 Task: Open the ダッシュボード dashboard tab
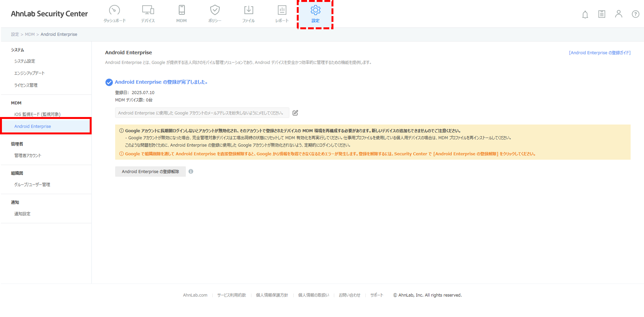114,14
